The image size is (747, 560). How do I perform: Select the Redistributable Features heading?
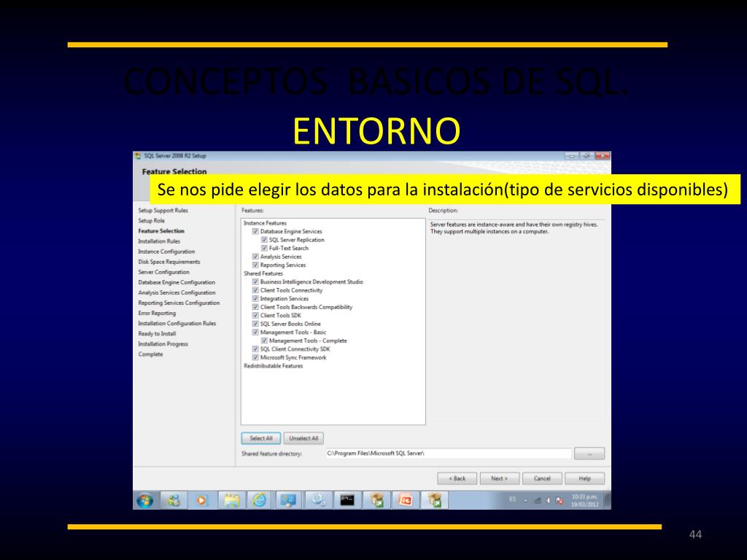click(x=274, y=366)
